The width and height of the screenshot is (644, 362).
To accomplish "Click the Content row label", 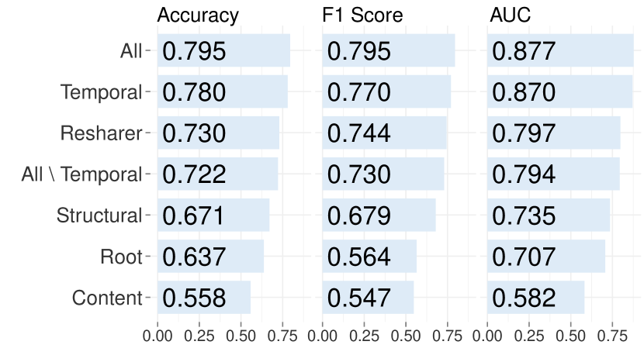I will pos(107,298).
